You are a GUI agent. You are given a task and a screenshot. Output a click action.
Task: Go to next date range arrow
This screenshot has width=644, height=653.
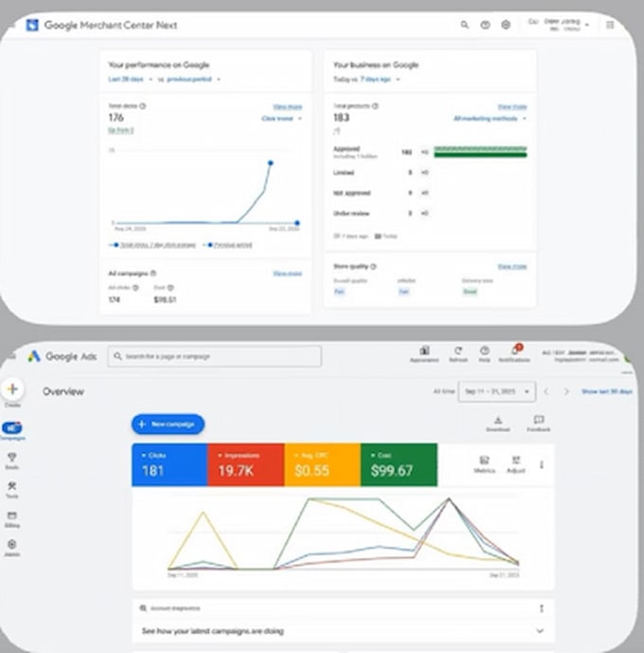(x=566, y=391)
